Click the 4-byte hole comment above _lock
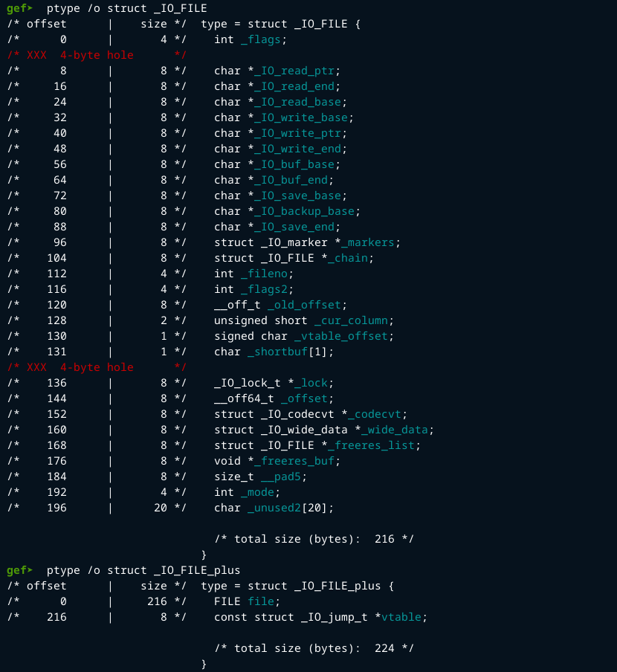The height and width of the screenshot is (672, 617). click(x=97, y=367)
